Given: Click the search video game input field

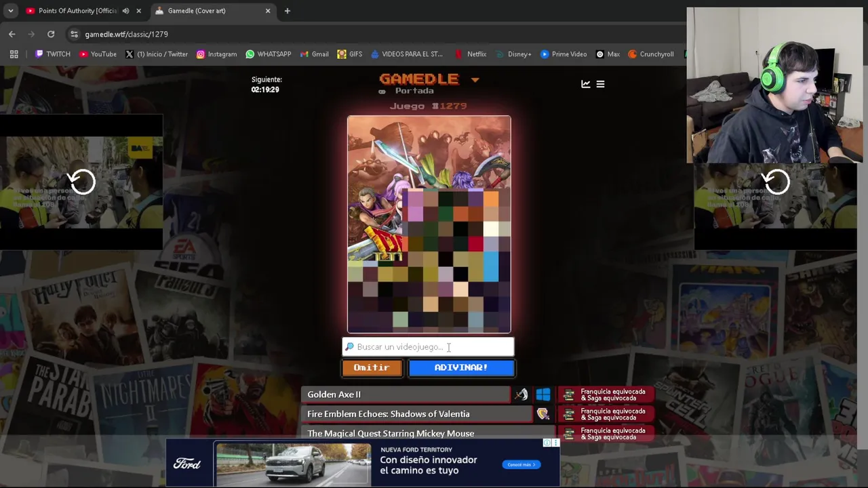Looking at the screenshot, I should (428, 347).
